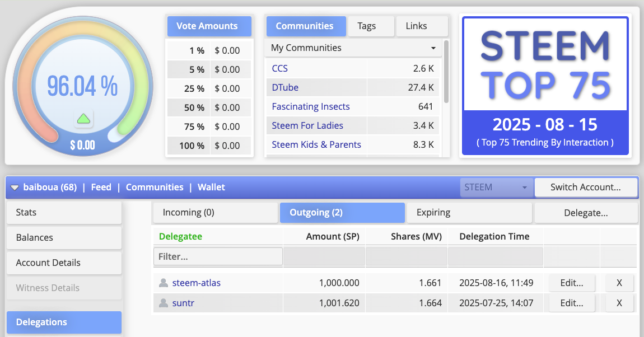
Task: Collapse the baiboua account menu triangle
Action: coord(15,188)
